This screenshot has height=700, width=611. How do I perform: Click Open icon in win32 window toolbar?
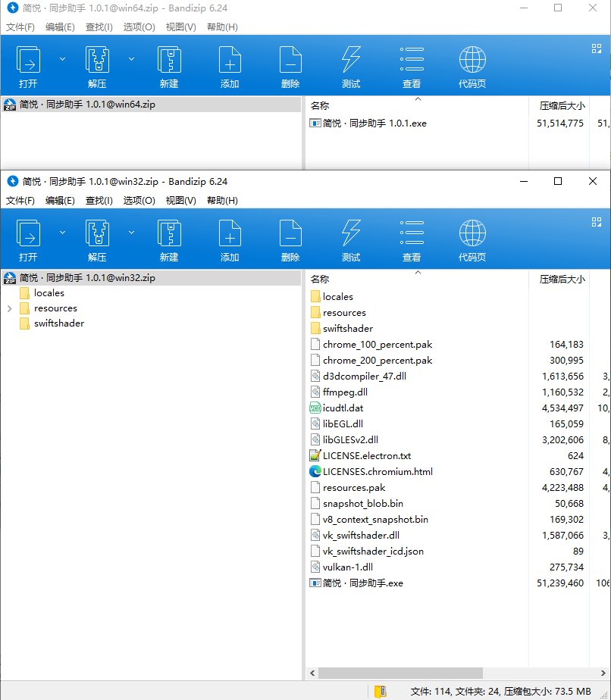click(28, 233)
